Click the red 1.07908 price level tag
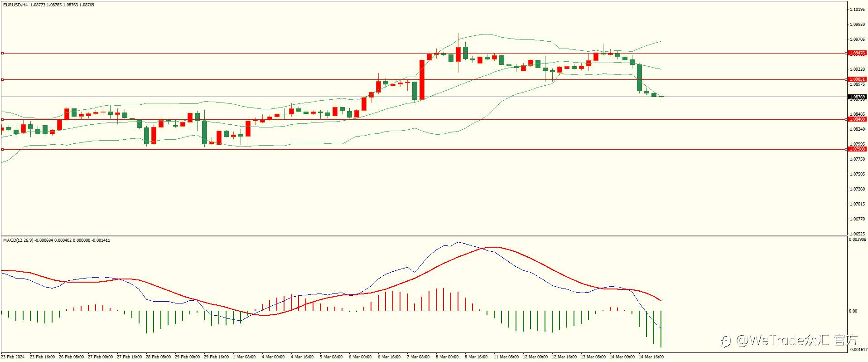The width and height of the screenshot is (868, 362). click(x=857, y=149)
